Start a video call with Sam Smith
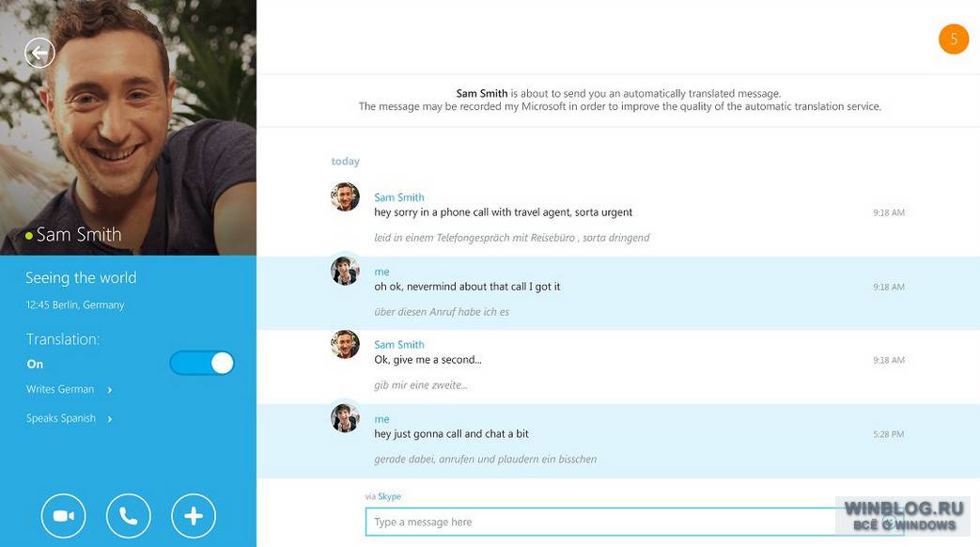This screenshot has width=980, height=547. (x=64, y=516)
